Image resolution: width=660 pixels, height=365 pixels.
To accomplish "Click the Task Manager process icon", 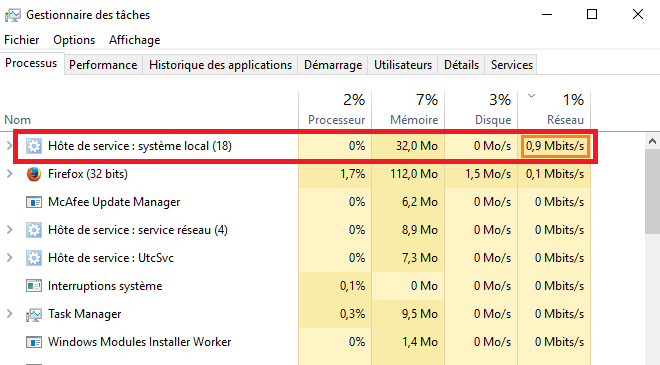I will click(34, 314).
